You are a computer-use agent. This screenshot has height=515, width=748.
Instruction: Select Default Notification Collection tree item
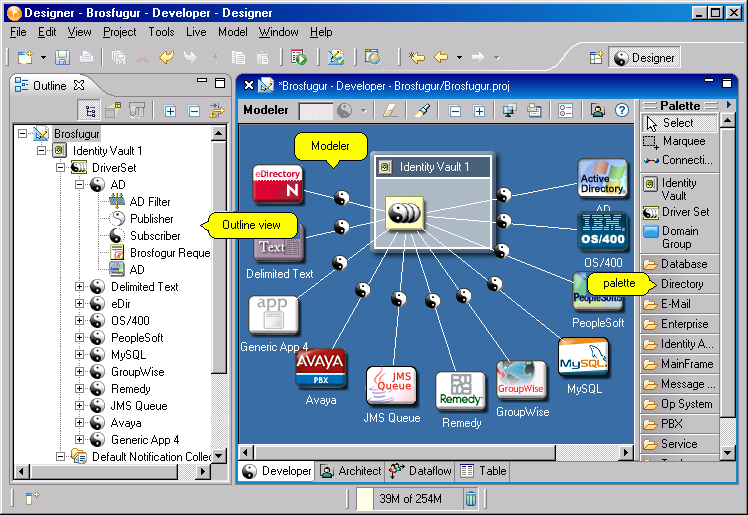tap(142, 457)
